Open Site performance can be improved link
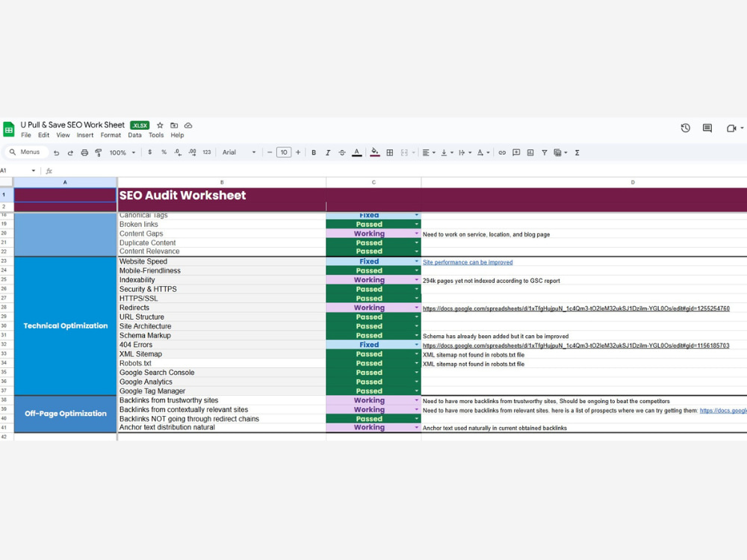The image size is (747, 560). 468,262
